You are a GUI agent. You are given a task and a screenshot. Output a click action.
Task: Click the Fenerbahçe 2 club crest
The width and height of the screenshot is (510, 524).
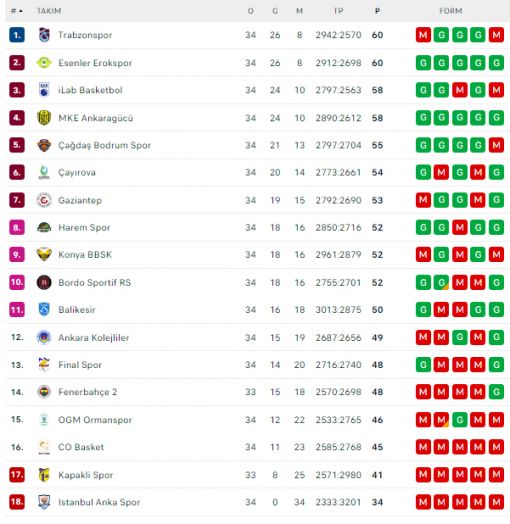tap(44, 392)
